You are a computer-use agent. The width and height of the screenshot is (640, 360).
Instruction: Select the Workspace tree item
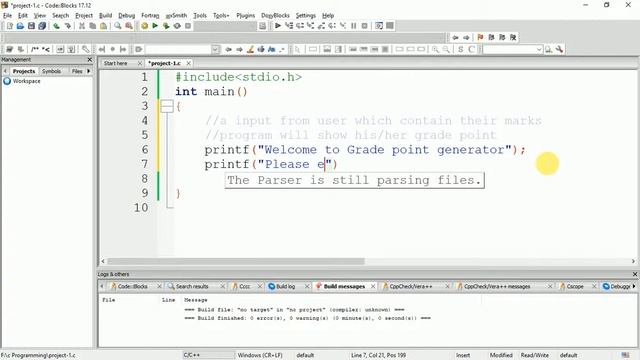(x=27, y=81)
